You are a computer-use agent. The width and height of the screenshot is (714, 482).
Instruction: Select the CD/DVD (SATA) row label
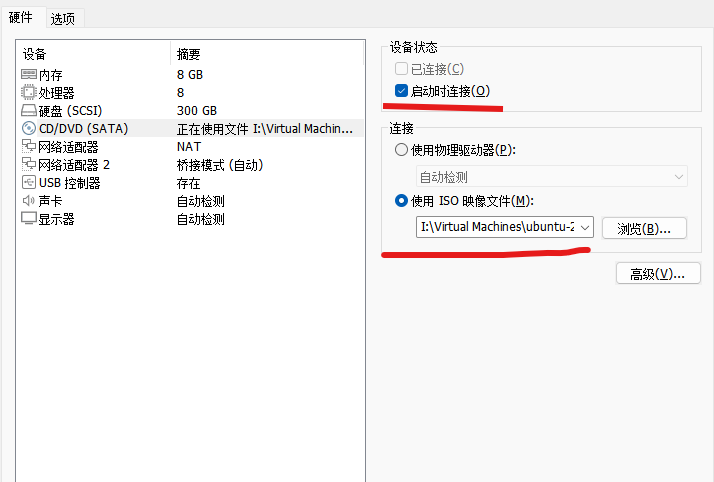click(x=83, y=129)
